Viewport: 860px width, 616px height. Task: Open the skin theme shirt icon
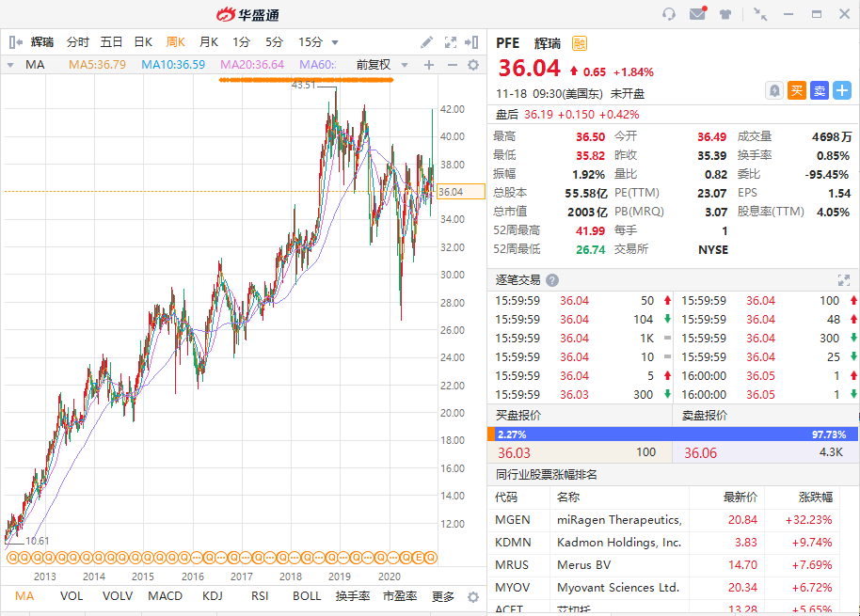[725, 14]
